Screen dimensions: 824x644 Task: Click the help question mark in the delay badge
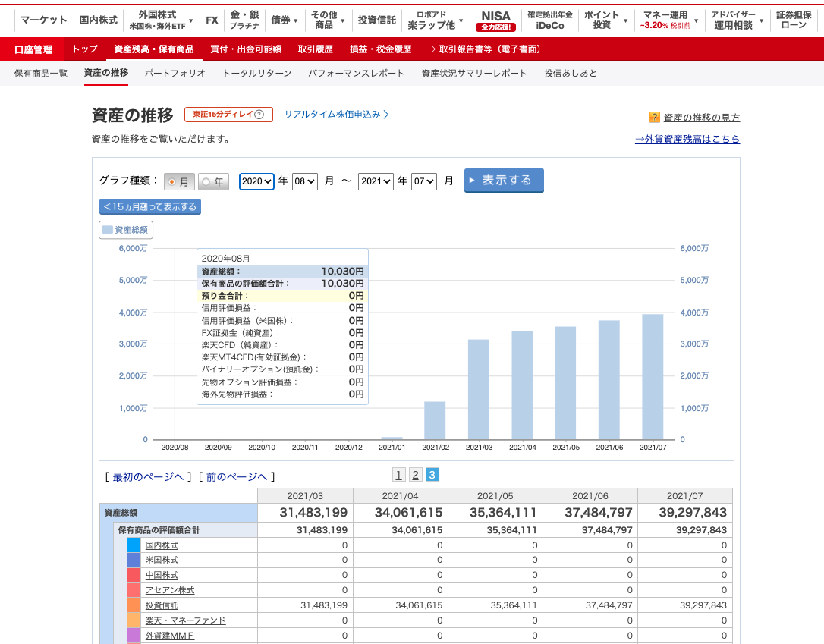259,114
